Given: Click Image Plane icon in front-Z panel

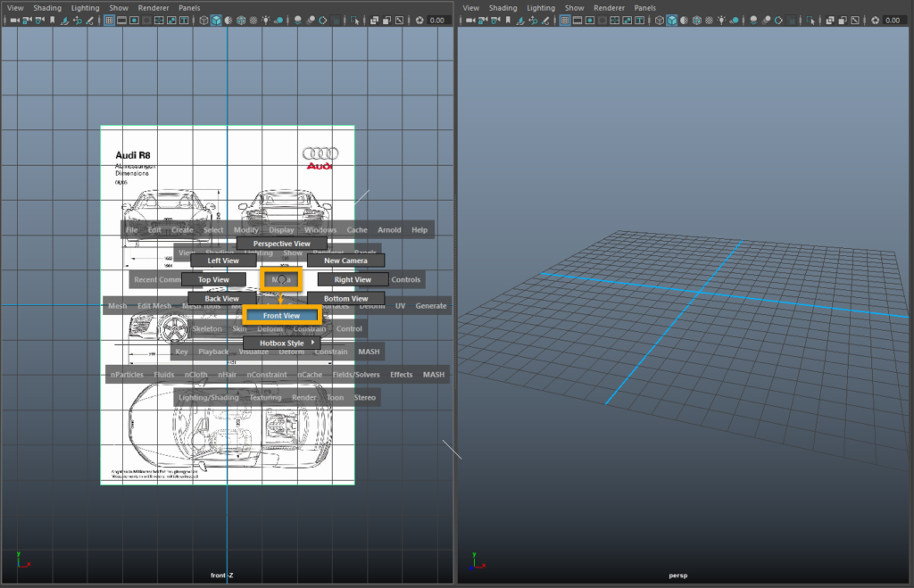Looking at the screenshot, I should [64, 21].
